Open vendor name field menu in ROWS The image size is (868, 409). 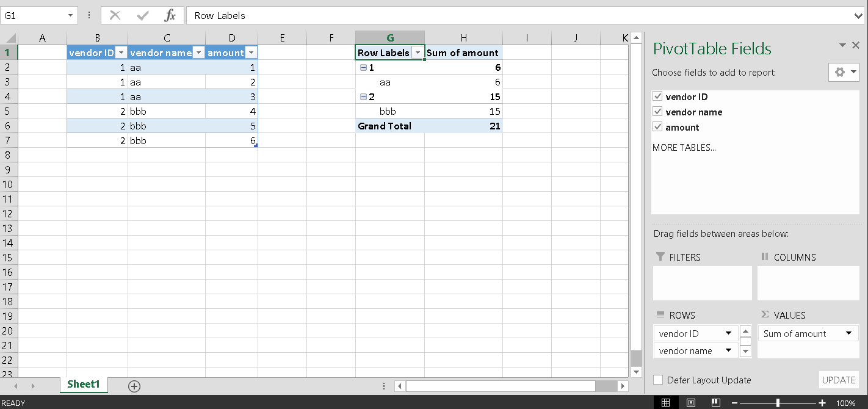(x=728, y=350)
